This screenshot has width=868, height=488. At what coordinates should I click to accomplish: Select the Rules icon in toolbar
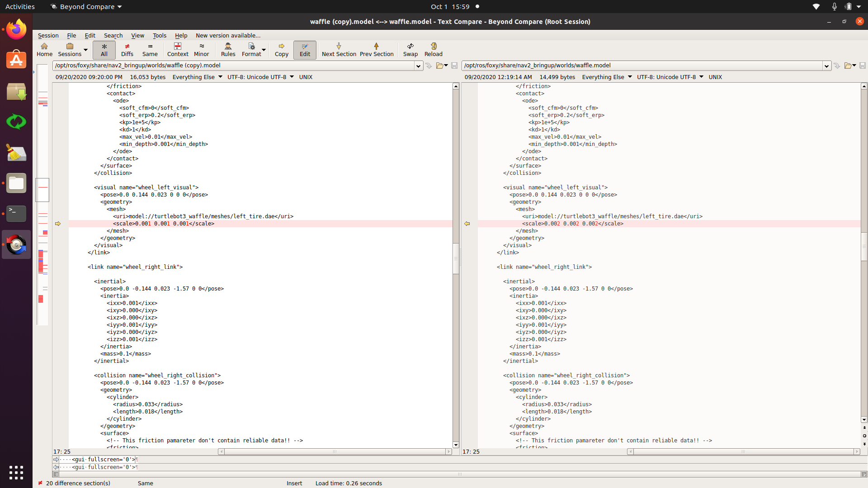point(226,49)
